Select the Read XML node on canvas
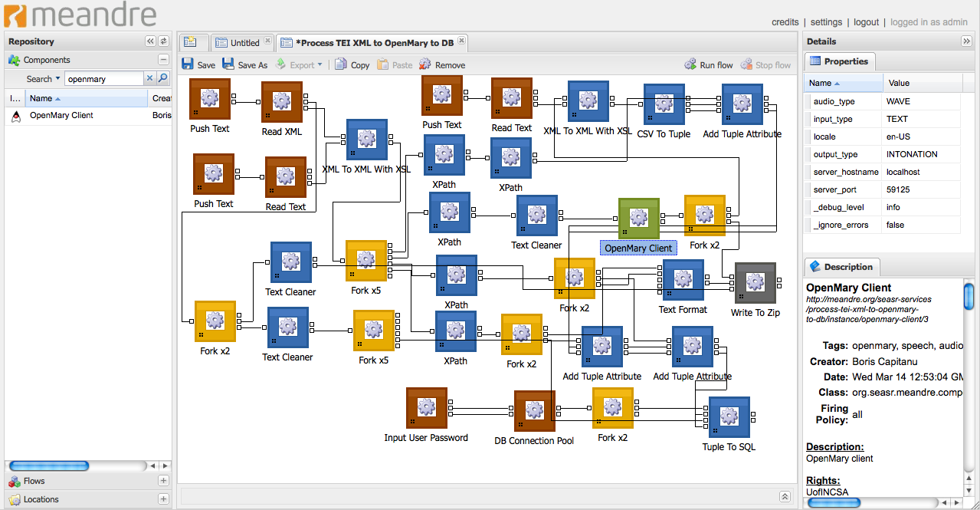Screen dimensions: 980x510 [282, 102]
